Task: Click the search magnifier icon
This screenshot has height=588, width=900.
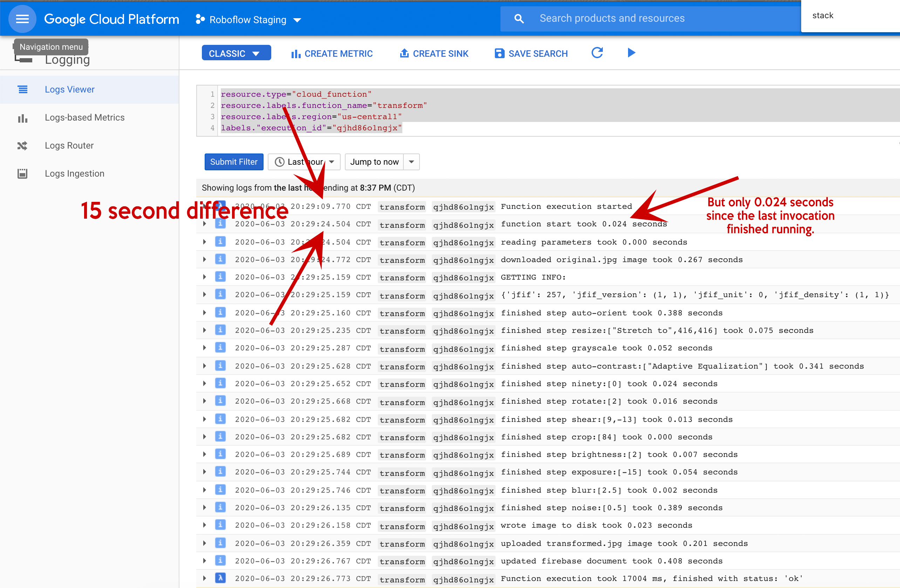Action: point(519,19)
